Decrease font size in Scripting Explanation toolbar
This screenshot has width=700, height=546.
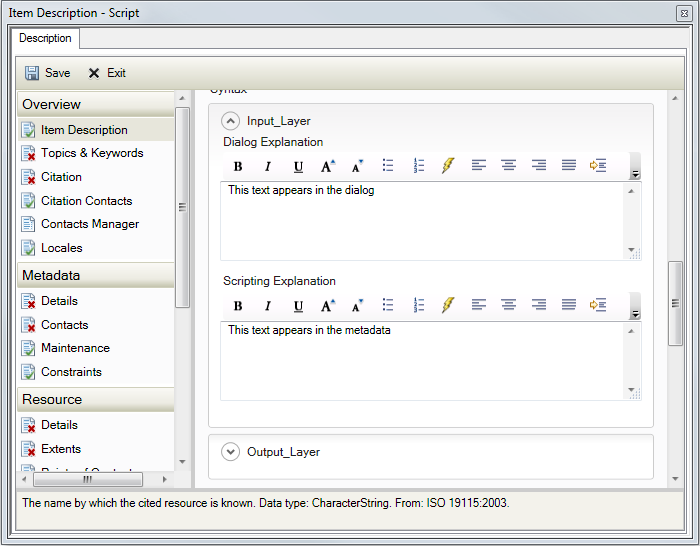(x=358, y=306)
